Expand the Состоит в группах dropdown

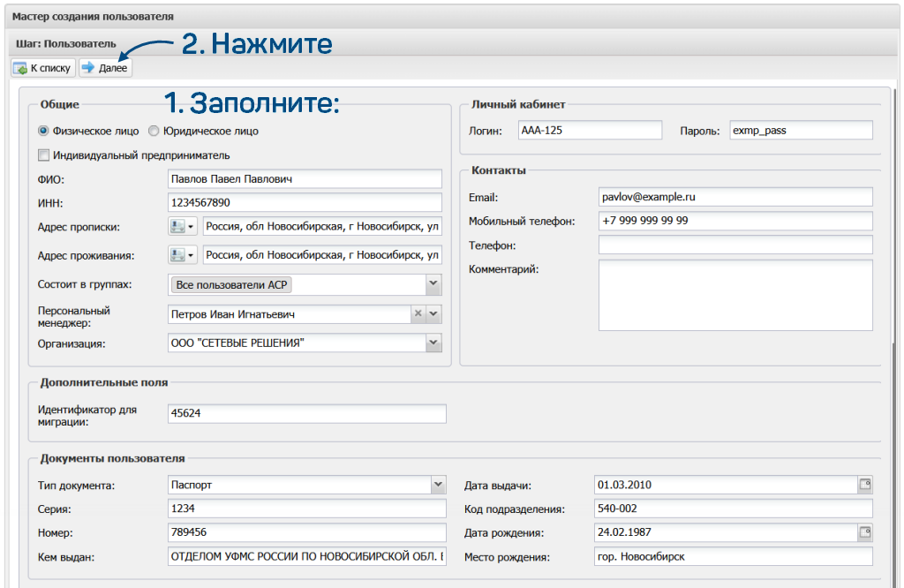pos(433,284)
